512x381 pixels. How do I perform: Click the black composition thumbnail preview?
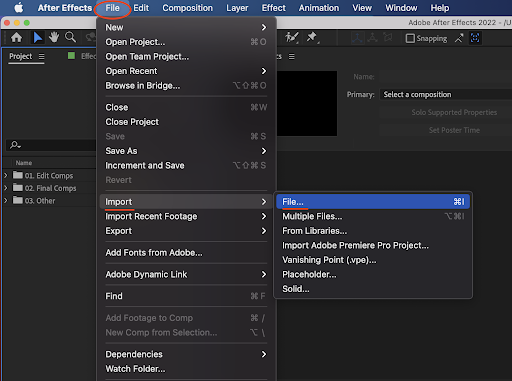[307, 103]
